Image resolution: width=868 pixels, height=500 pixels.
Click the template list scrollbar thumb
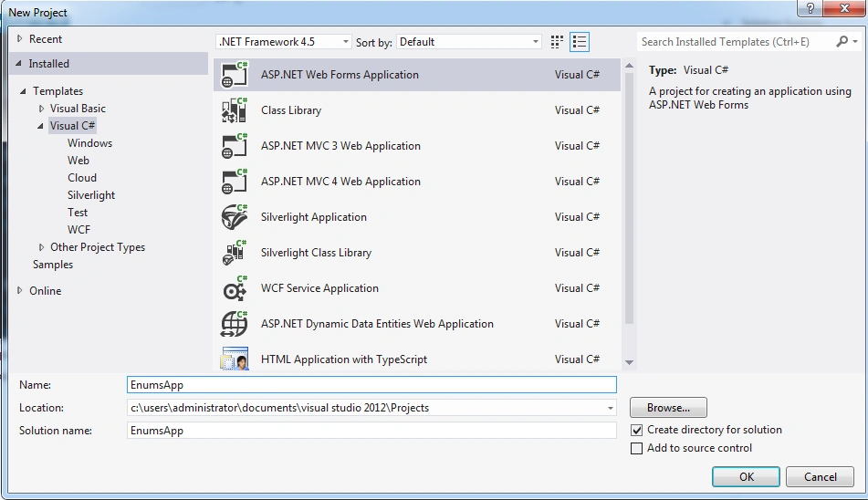tap(629, 197)
